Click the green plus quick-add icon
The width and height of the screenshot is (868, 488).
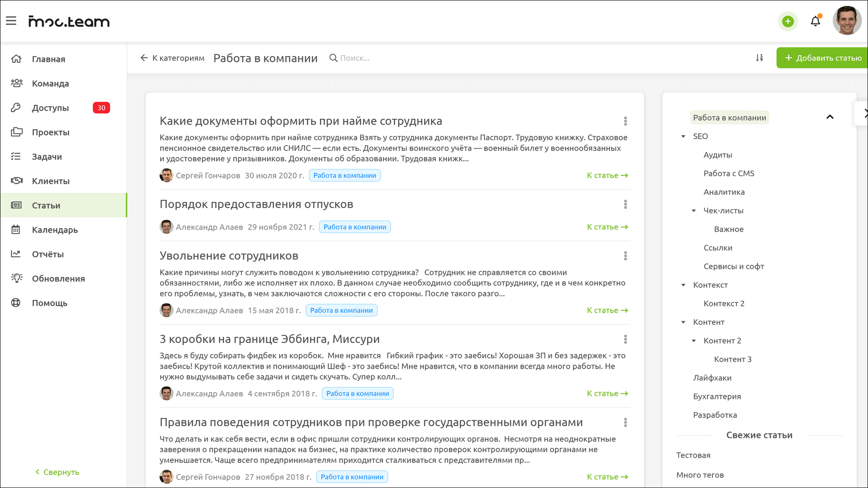(788, 21)
